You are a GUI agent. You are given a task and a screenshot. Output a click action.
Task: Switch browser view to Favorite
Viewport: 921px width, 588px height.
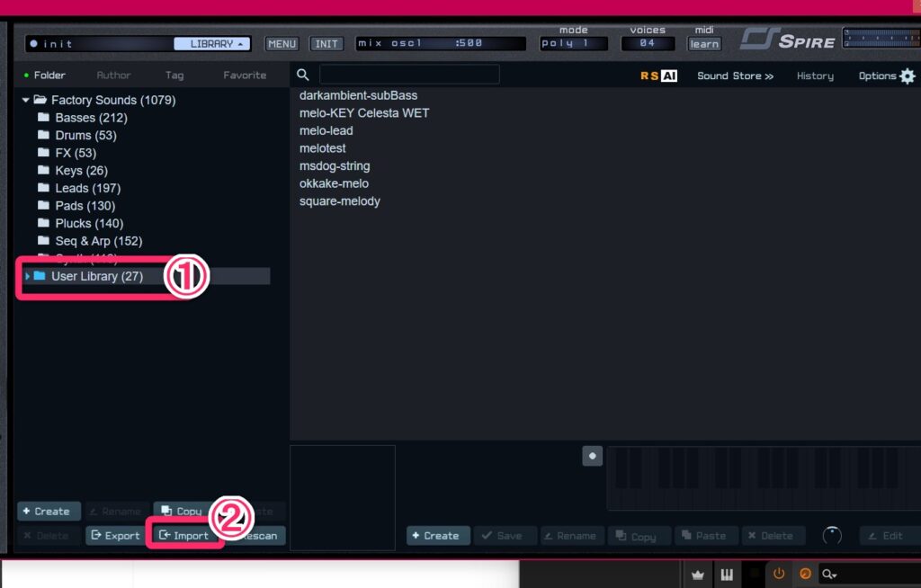coord(245,76)
